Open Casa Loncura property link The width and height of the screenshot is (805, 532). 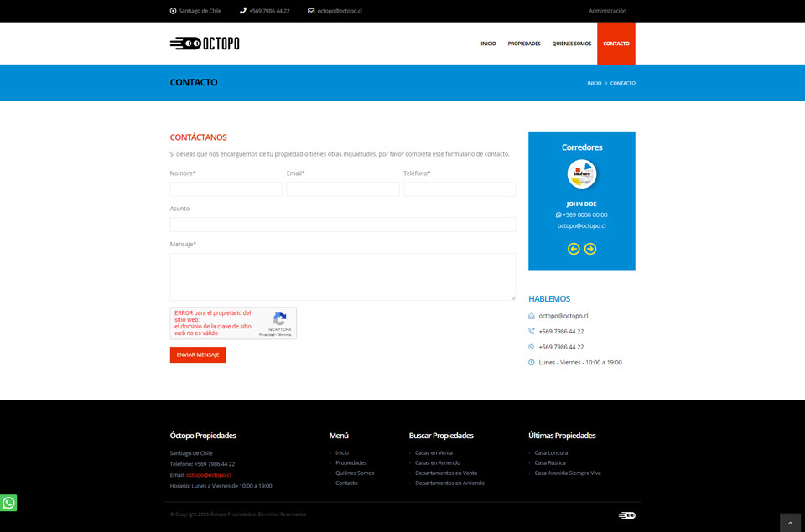(x=551, y=452)
